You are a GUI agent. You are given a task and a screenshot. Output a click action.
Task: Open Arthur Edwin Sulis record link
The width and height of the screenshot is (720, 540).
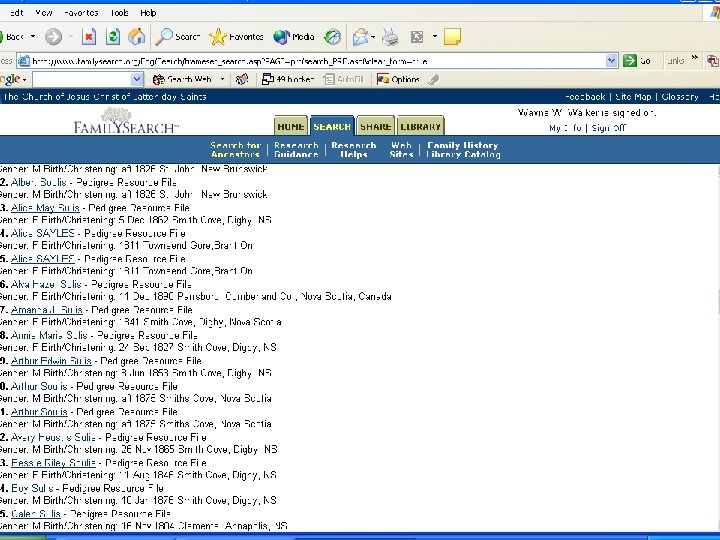pyautogui.click(x=51, y=361)
